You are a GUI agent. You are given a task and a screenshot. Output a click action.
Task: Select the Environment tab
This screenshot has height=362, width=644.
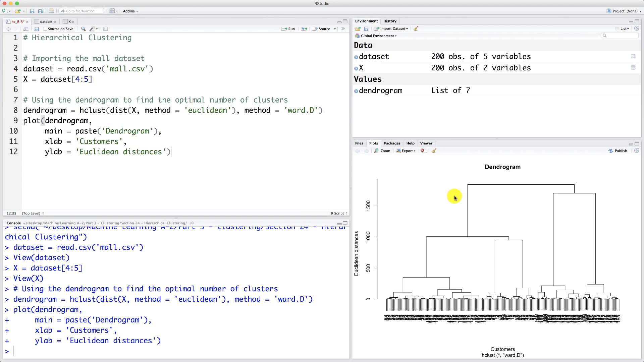pos(366,21)
